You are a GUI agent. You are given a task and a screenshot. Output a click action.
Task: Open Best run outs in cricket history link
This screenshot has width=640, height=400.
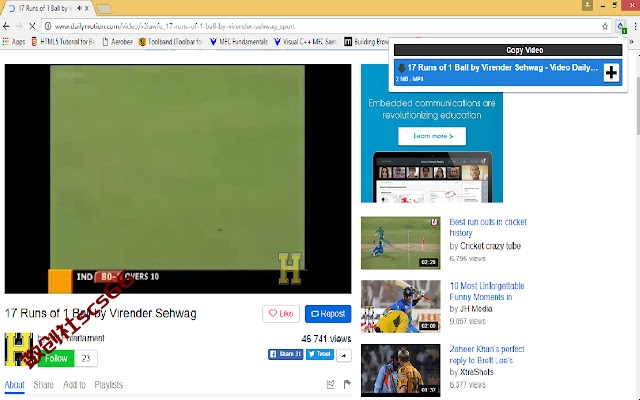tap(488, 227)
